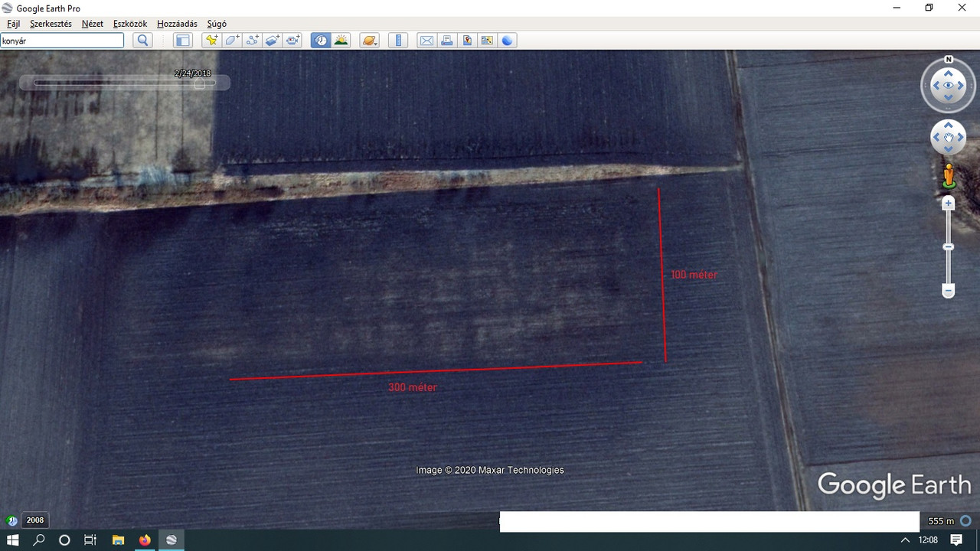Click the look-right arrow on eye joystick

[962, 86]
